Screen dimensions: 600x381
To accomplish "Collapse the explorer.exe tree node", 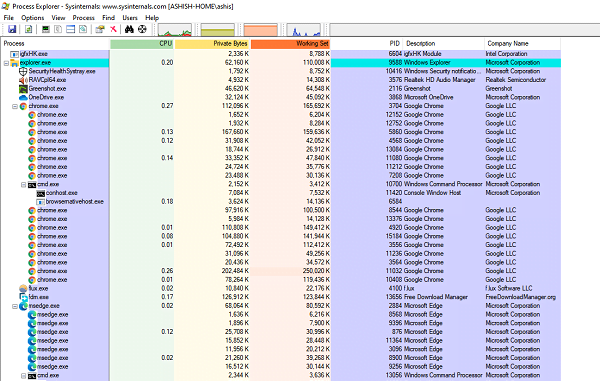I will [6, 63].
